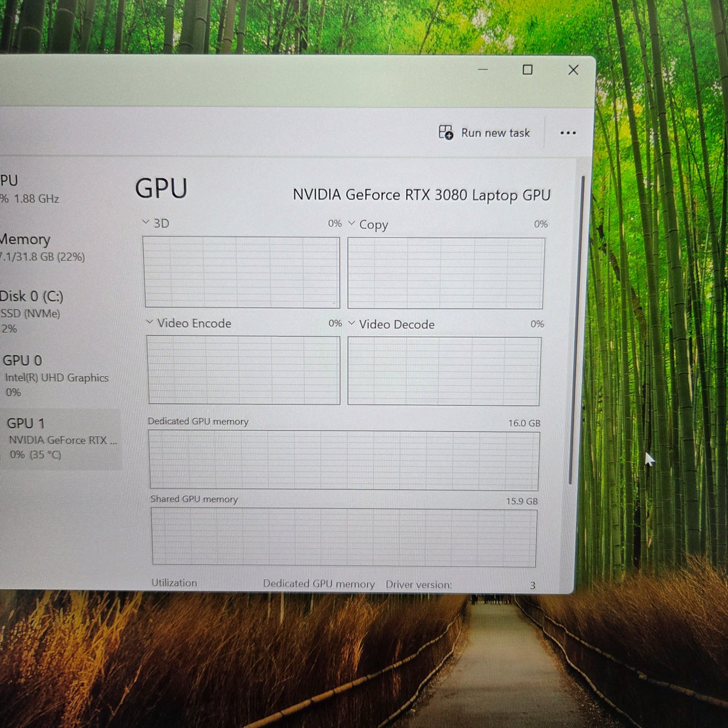Image resolution: width=728 pixels, height=728 pixels.
Task: Click the vertical scrollbar thumb
Action: 576,331
